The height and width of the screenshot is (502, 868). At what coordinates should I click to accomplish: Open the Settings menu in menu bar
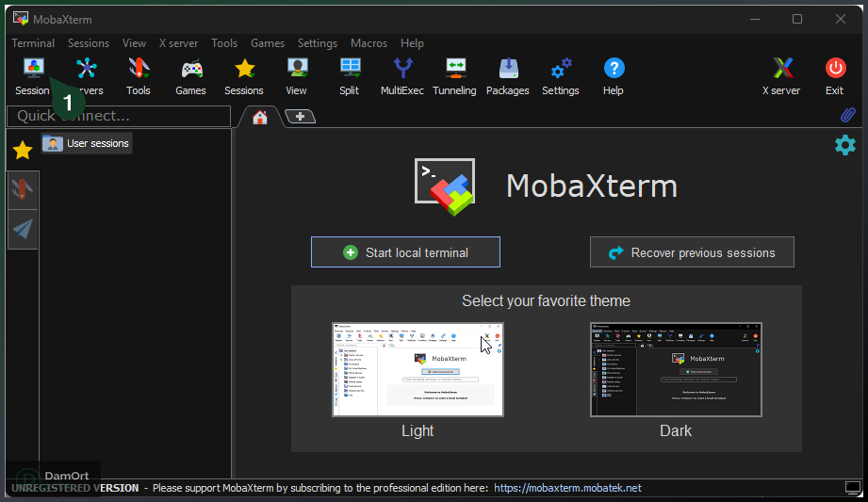click(x=318, y=43)
